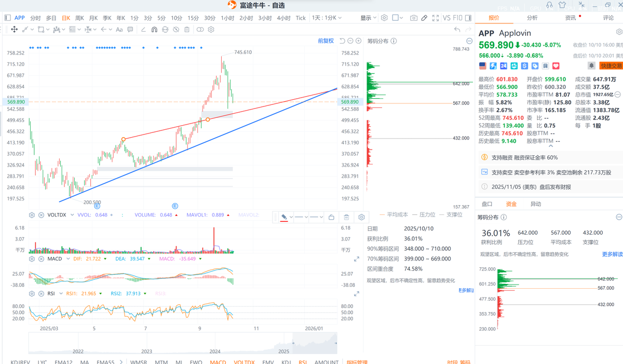The height and width of the screenshot is (364, 623).
Task: Open the pencil drawing tools toggle
Action: click(x=424, y=18)
